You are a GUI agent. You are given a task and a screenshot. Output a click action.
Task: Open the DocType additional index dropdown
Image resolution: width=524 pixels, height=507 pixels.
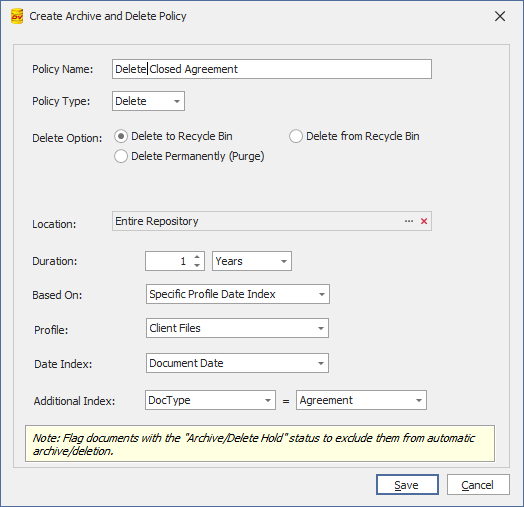click(210, 400)
